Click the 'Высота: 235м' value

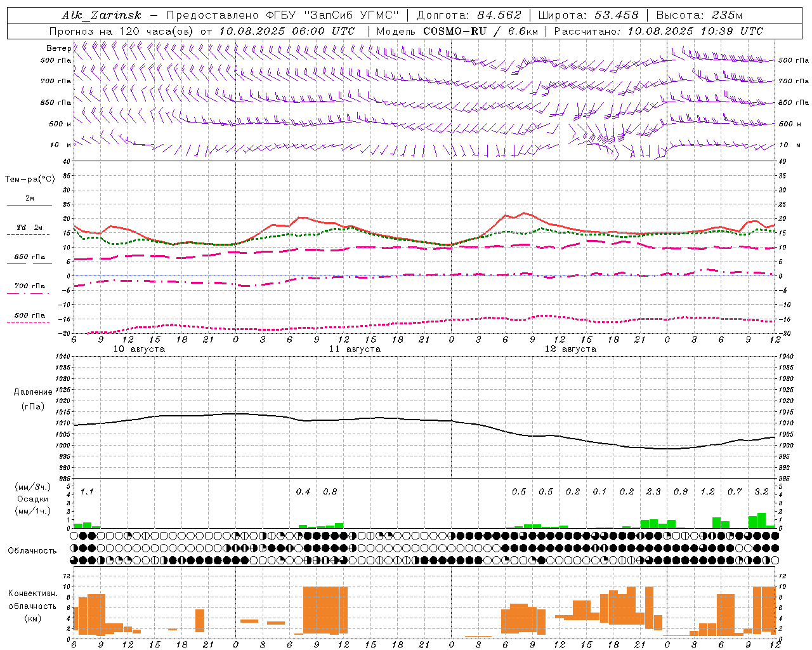(x=699, y=15)
